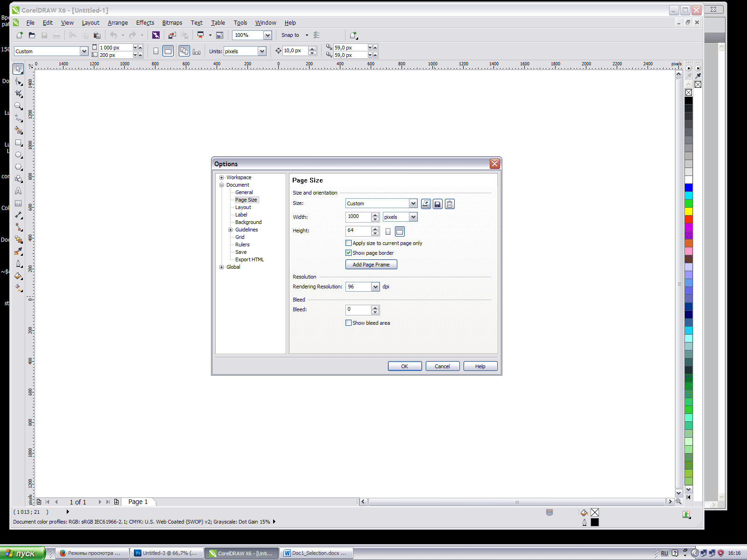This screenshot has height=560, width=747.
Task: Open the File menu
Action: coord(30,22)
